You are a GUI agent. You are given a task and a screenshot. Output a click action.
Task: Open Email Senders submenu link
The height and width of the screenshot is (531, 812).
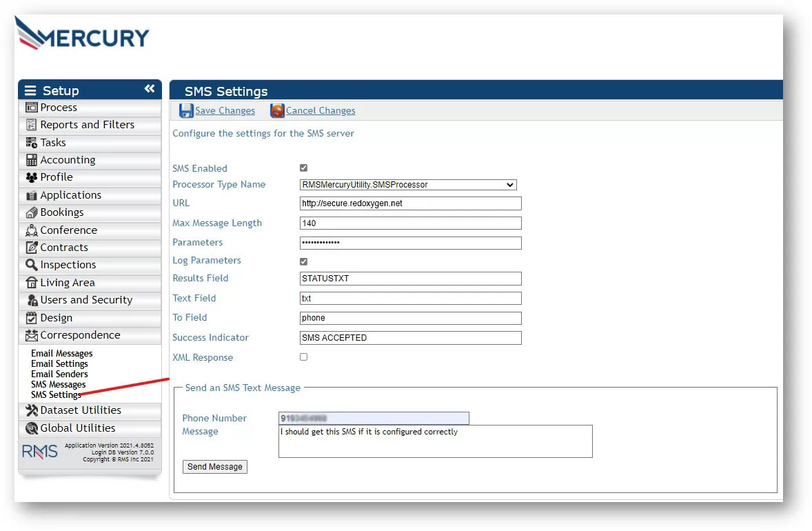click(59, 374)
